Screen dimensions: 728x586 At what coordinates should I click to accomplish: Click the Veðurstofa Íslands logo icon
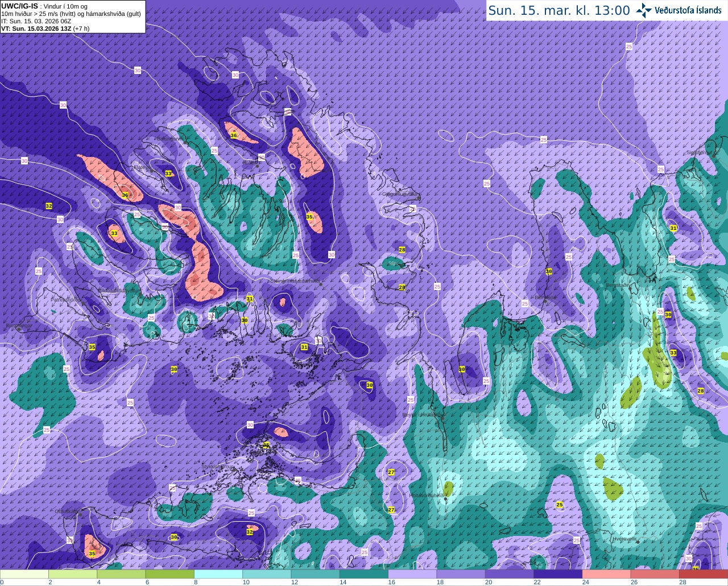coord(644,10)
